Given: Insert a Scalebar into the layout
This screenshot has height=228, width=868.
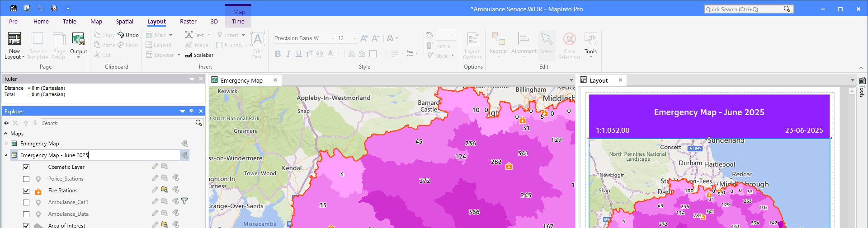Looking at the screenshot, I should (199, 55).
